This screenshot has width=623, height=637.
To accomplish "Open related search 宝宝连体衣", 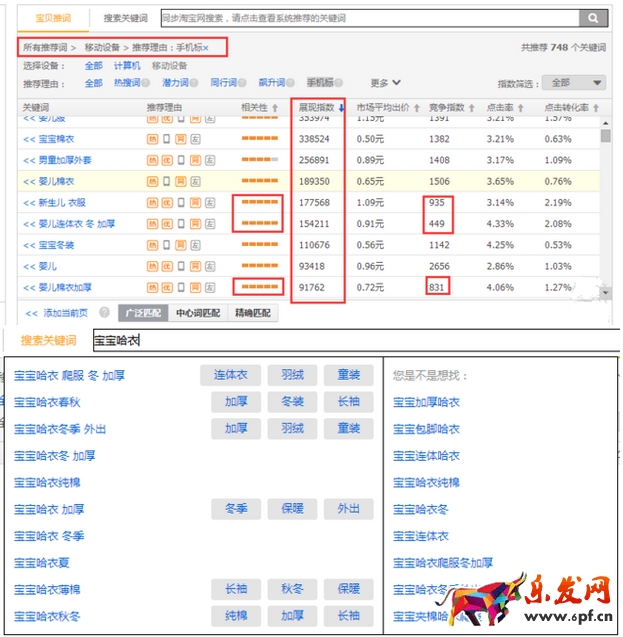I will [421, 536].
